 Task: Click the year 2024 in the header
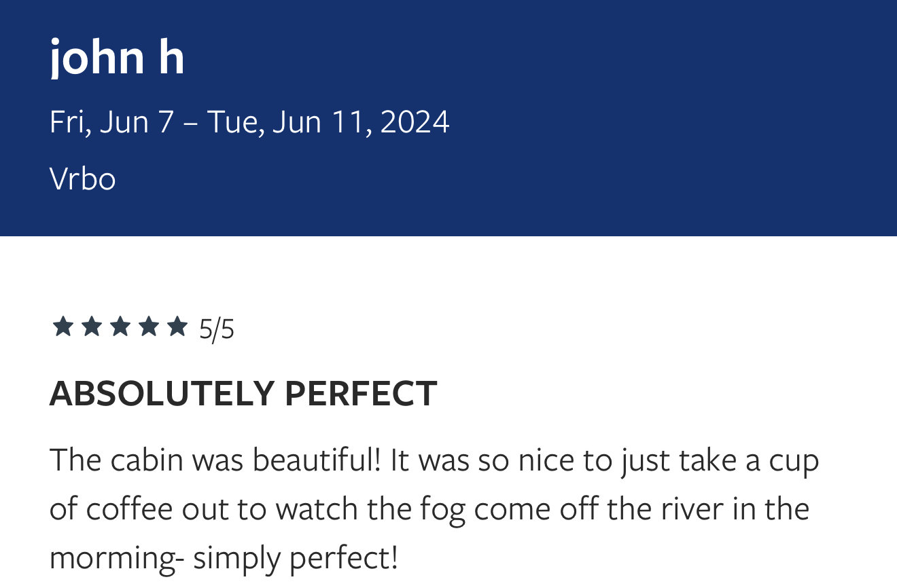(x=415, y=122)
